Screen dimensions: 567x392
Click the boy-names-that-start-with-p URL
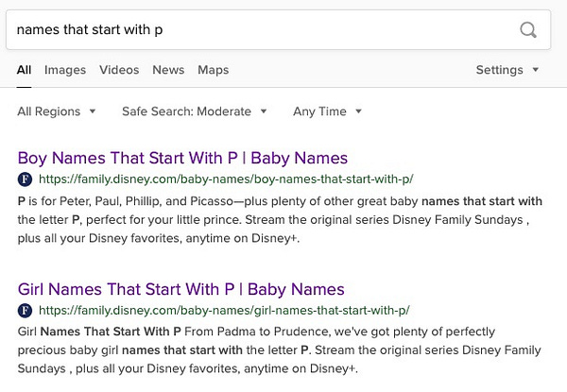[x=226, y=179]
